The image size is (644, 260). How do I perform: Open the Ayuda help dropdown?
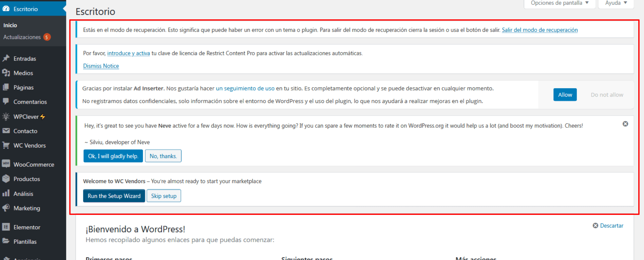(x=616, y=3)
